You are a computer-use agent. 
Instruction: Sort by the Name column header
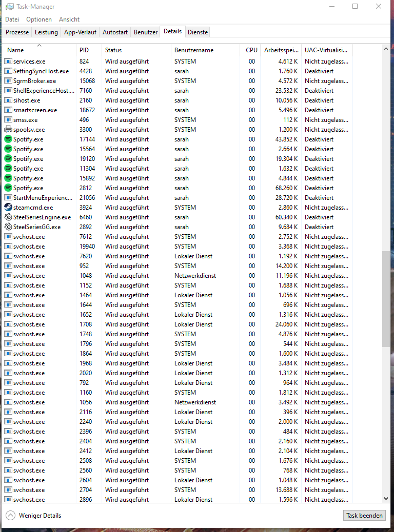pos(39,50)
